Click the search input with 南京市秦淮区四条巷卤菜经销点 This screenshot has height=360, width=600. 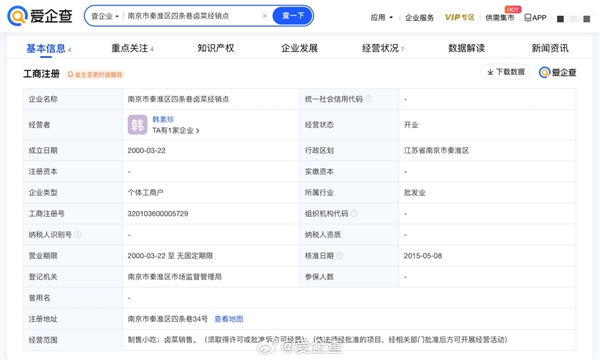[x=178, y=16]
